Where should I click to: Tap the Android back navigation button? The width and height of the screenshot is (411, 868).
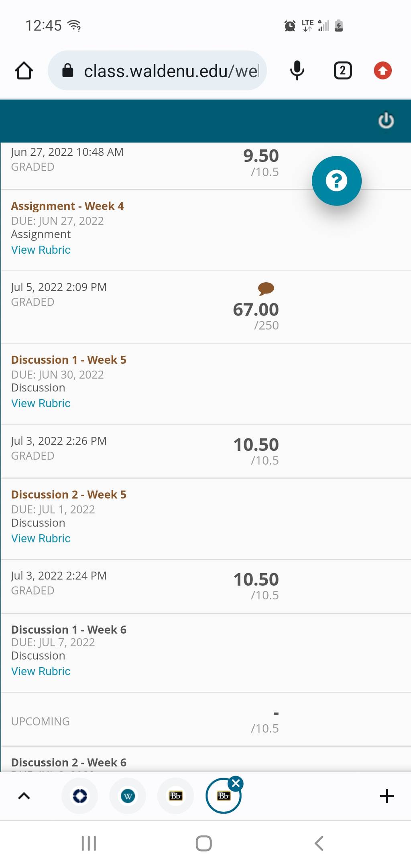point(319,843)
